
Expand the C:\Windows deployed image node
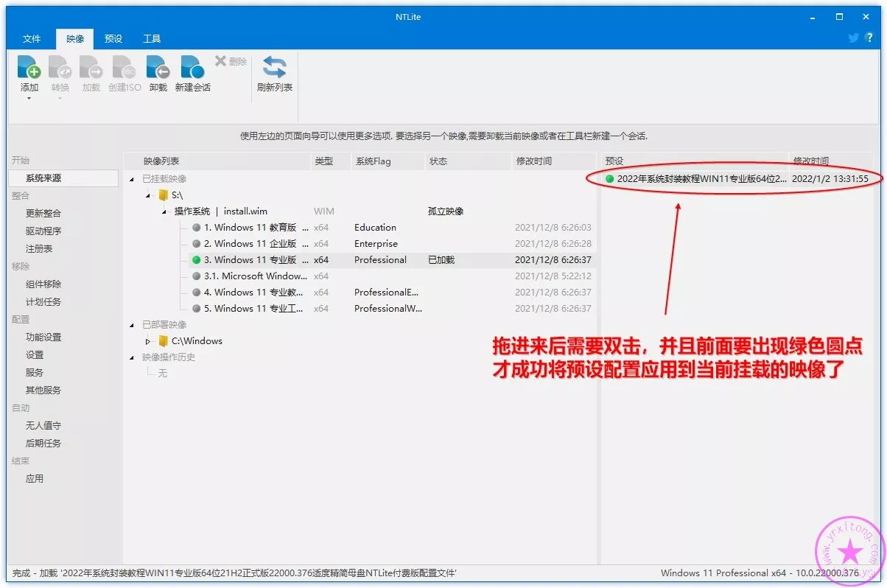pyautogui.click(x=148, y=341)
